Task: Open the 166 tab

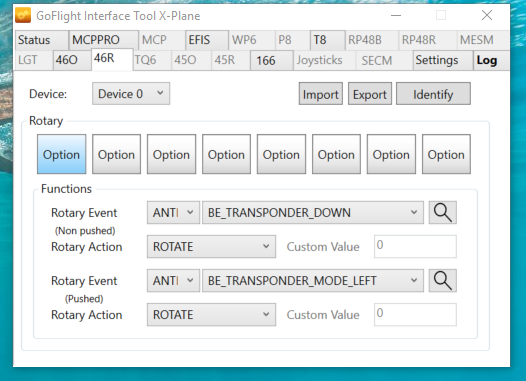Action: [272, 60]
